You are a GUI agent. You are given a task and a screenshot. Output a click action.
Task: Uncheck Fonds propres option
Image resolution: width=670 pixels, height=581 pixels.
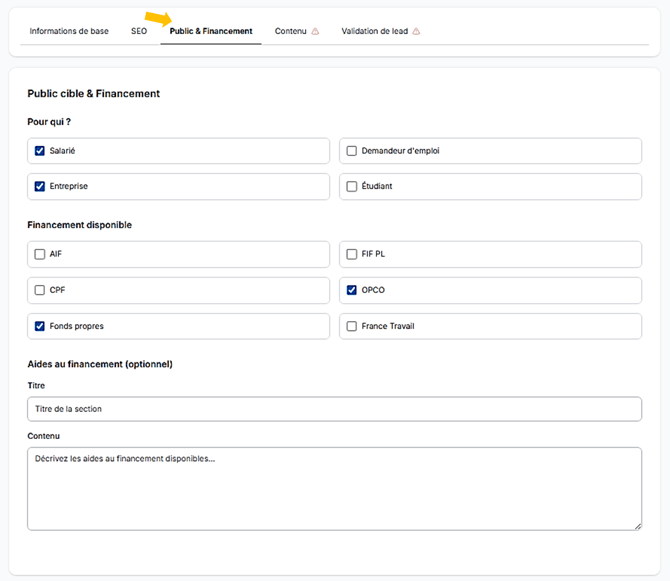click(40, 326)
